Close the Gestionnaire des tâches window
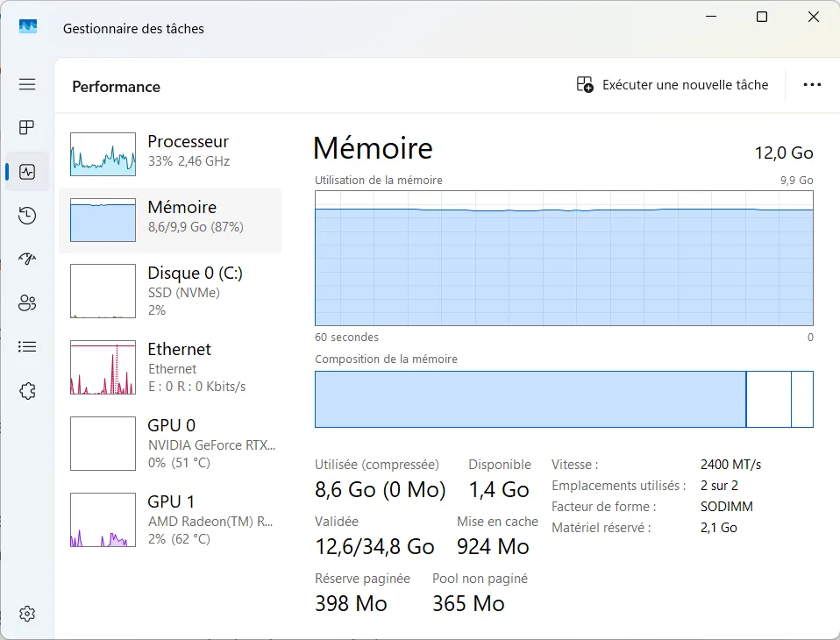The height and width of the screenshot is (640, 840). (x=813, y=17)
